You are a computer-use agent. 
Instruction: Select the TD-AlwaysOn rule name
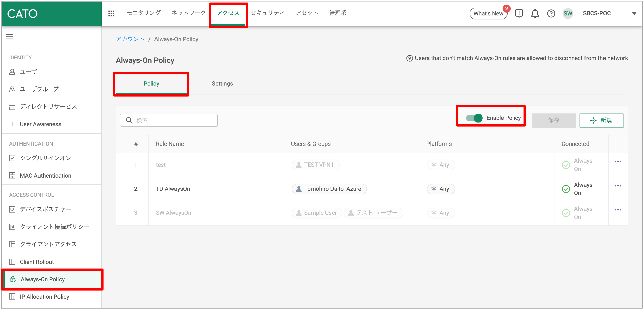(x=173, y=189)
